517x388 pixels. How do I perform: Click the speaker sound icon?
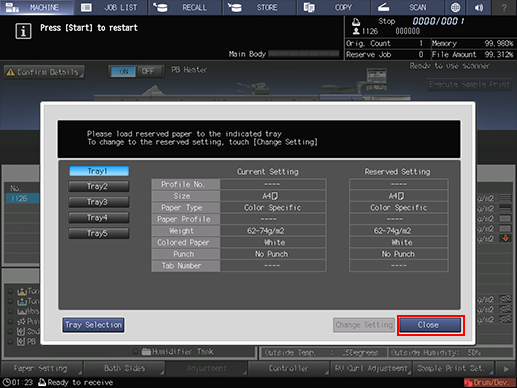479,7
